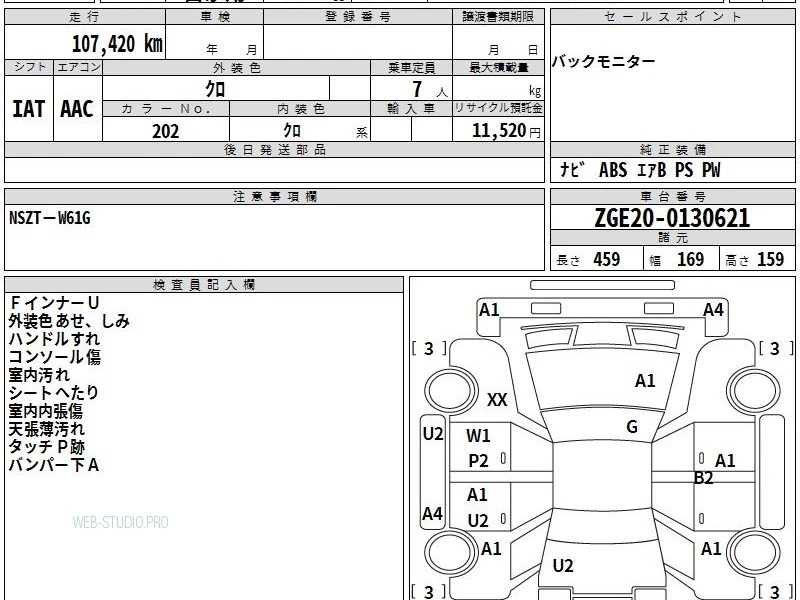Select inspector note FインナーU
This screenshot has width=800, height=600.
pos(54,303)
